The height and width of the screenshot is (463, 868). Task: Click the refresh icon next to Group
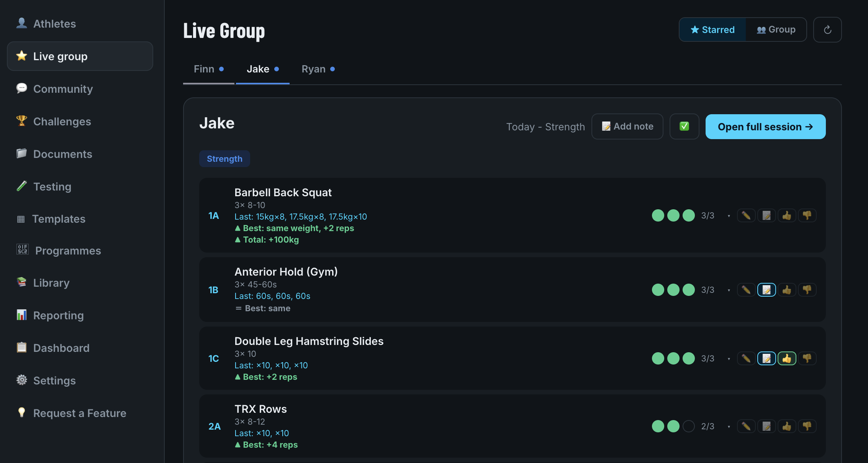click(x=827, y=30)
